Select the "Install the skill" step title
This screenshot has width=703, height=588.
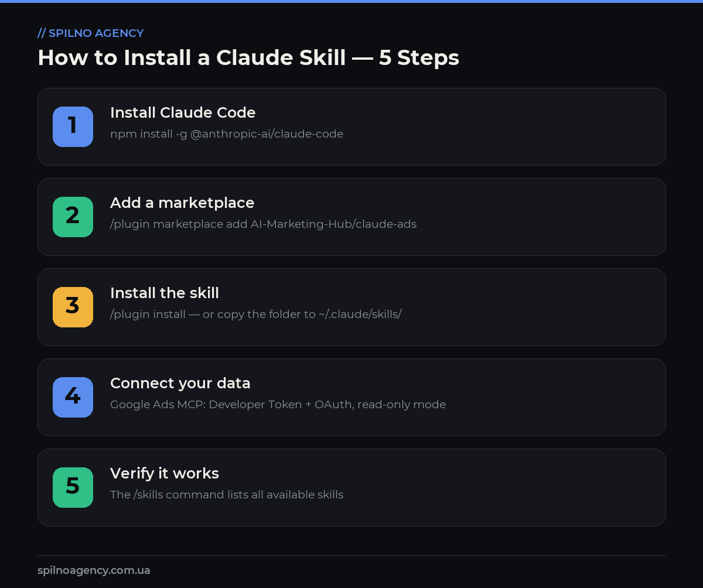coord(165,293)
